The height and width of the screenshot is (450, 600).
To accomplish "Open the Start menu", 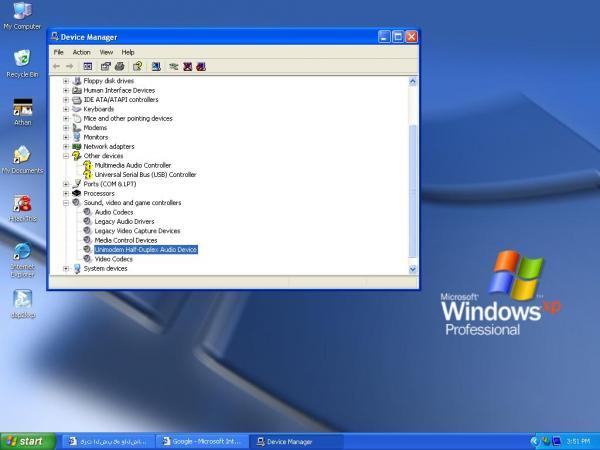I will [28, 441].
